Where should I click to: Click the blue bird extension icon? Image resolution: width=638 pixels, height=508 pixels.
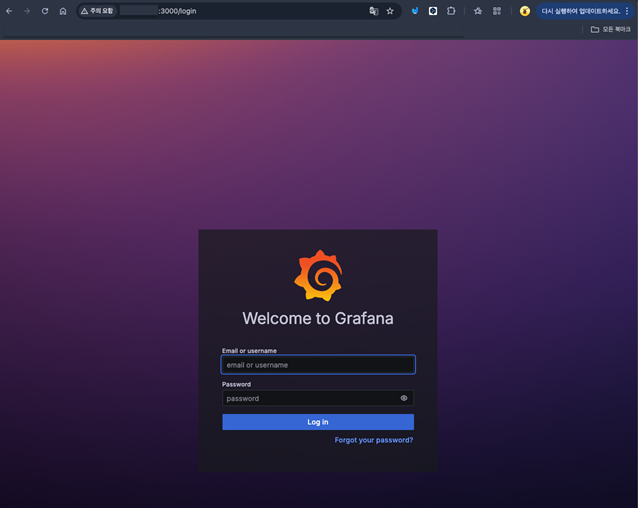click(415, 11)
